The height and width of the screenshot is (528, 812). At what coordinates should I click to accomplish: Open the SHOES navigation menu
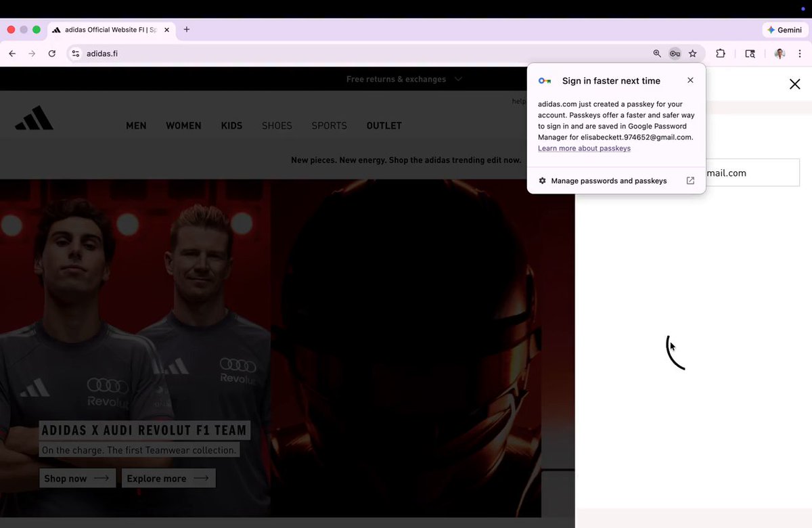coord(277,125)
